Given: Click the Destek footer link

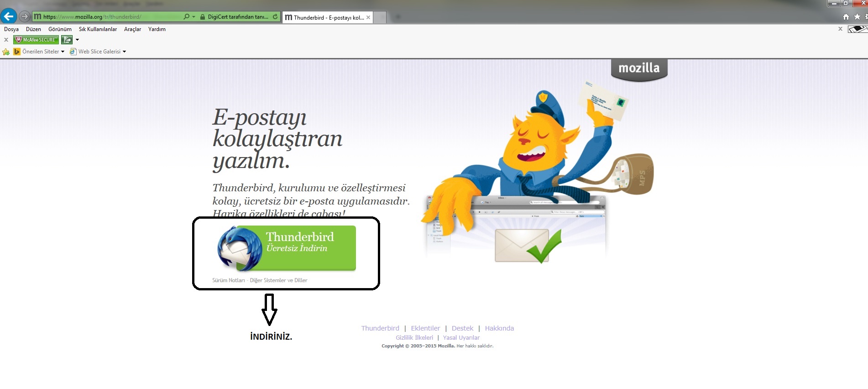Looking at the screenshot, I should tap(462, 328).
